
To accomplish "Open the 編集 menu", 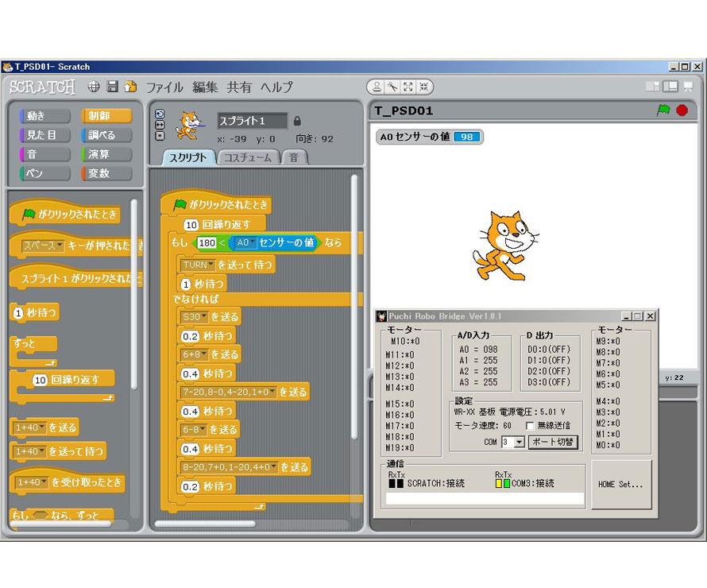I will coord(205,87).
